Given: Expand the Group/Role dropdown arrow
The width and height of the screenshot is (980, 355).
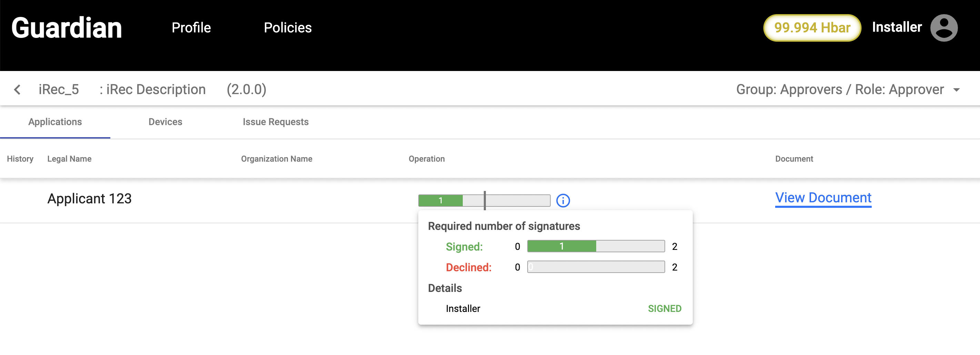Looking at the screenshot, I should click(x=957, y=90).
